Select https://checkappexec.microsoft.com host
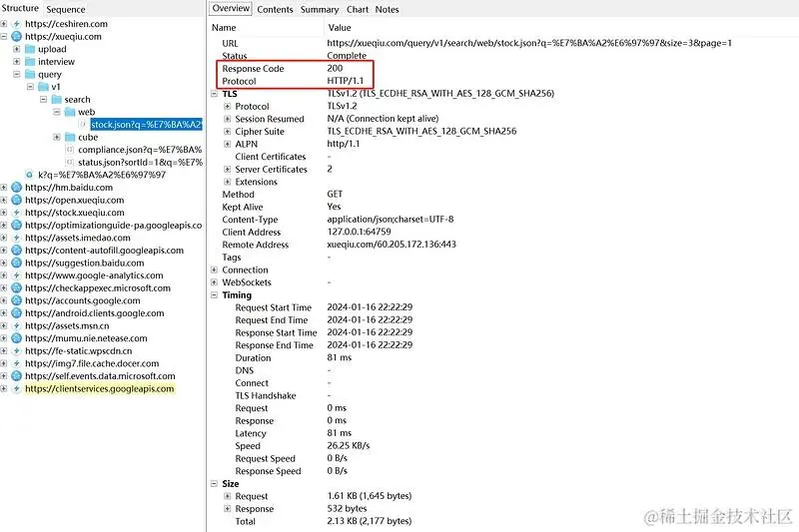Screen dimensions: 799x532 click(x=98, y=287)
